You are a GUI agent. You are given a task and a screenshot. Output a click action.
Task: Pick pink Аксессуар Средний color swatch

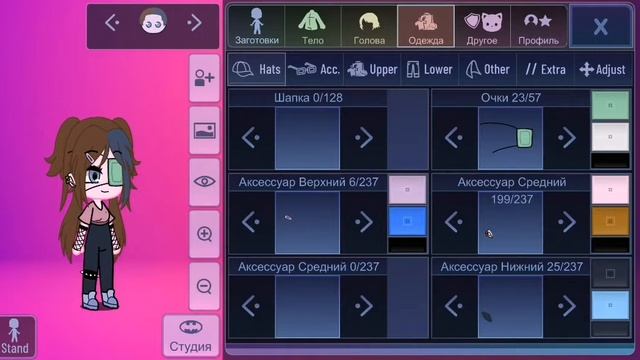610,190
